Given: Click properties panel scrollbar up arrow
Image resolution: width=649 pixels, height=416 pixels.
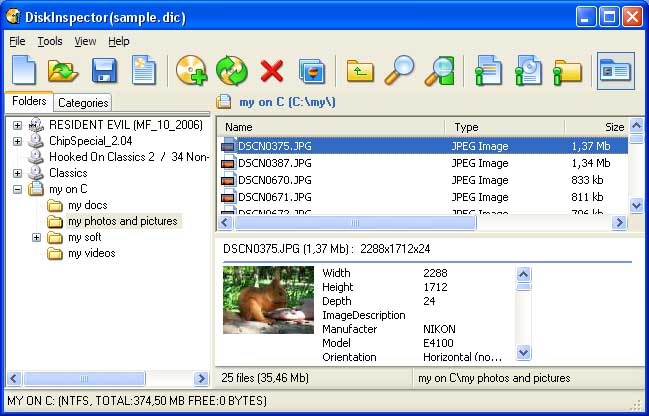Looking at the screenshot, I should pos(524,274).
